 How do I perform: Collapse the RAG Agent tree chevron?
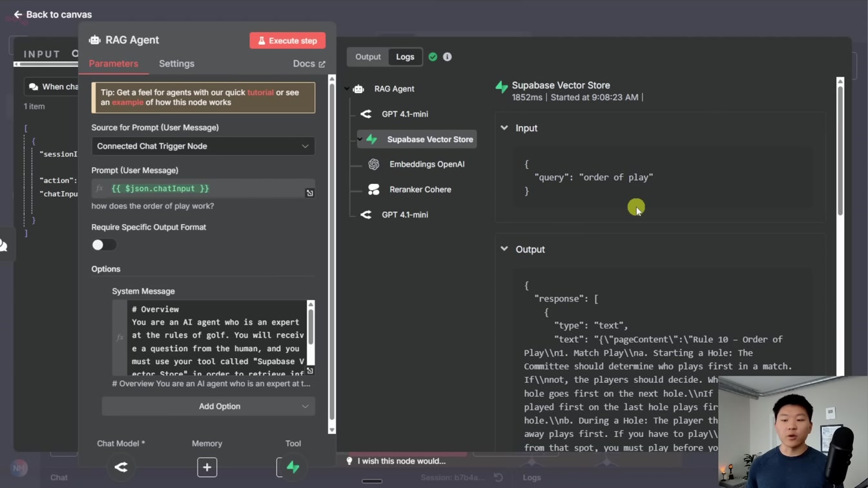pyautogui.click(x=347, y=89)
